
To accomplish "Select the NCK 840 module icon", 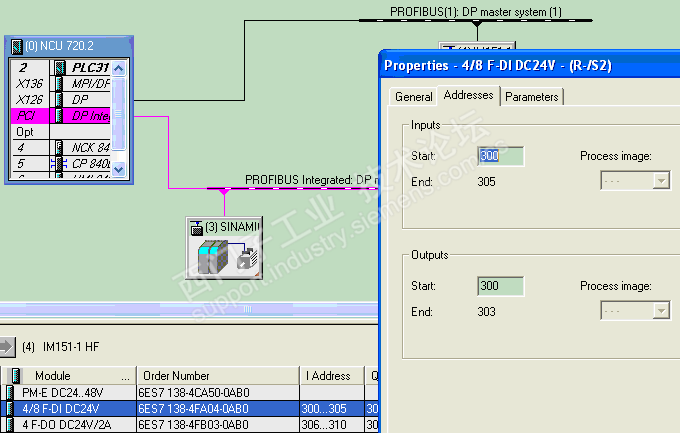I will pyautogui.click(x=59, y=148).
